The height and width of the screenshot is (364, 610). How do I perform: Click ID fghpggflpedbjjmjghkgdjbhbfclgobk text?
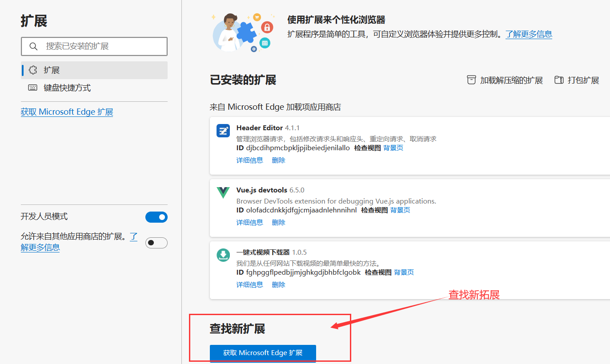298,272
